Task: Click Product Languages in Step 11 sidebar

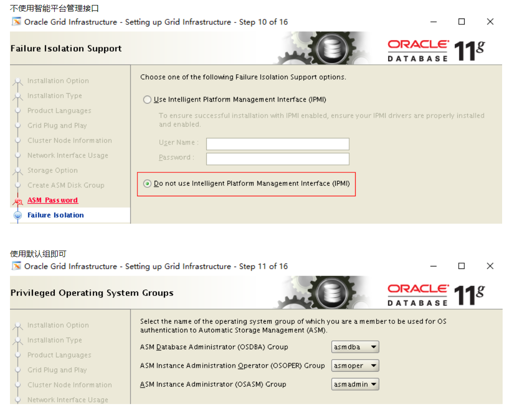Action: (x=59, y=355)
